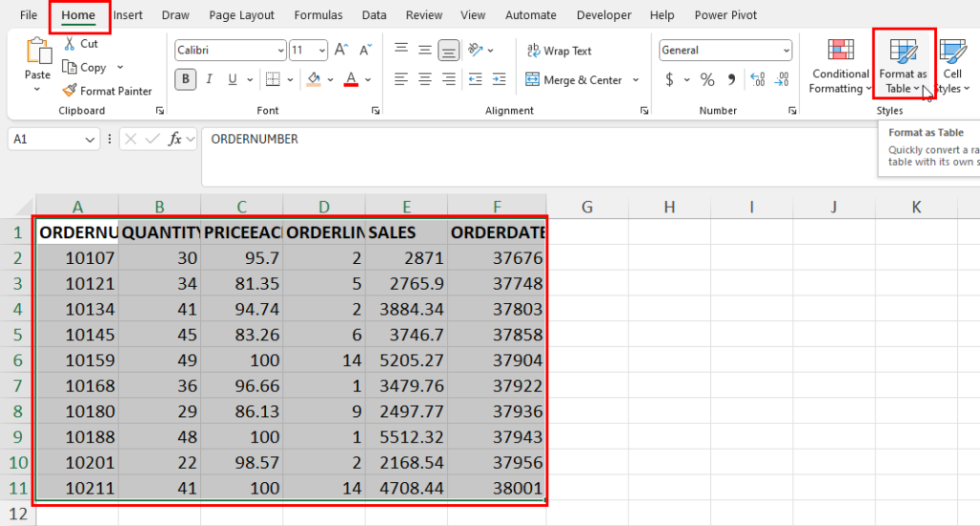Activate the Format Painter brush
Screen dimensions: 980x526
point(69,91)
